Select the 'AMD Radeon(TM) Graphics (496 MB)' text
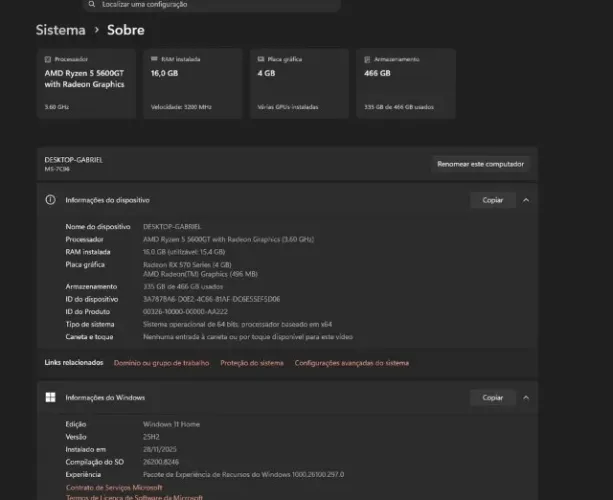 click(201, 274)
